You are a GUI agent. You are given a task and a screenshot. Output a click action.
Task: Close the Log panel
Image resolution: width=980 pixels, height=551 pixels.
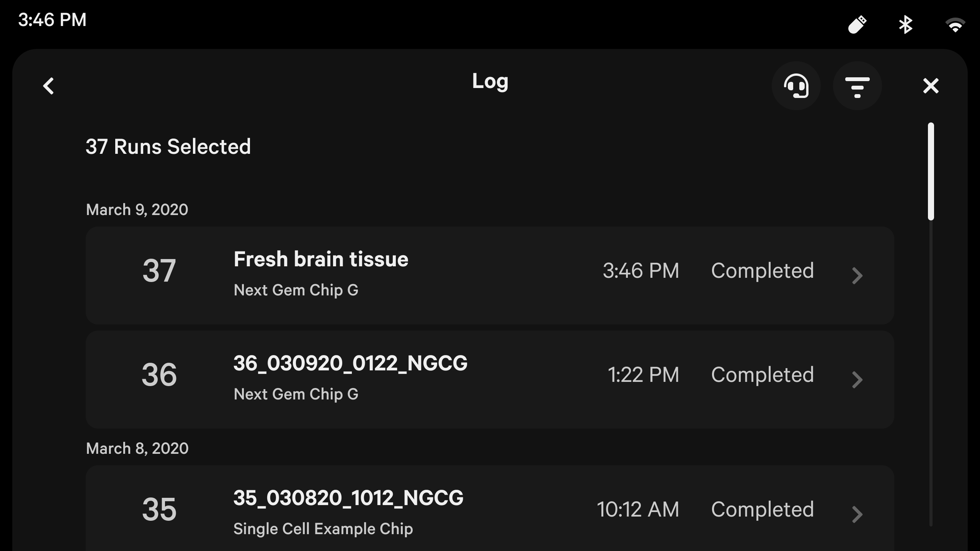931,86
